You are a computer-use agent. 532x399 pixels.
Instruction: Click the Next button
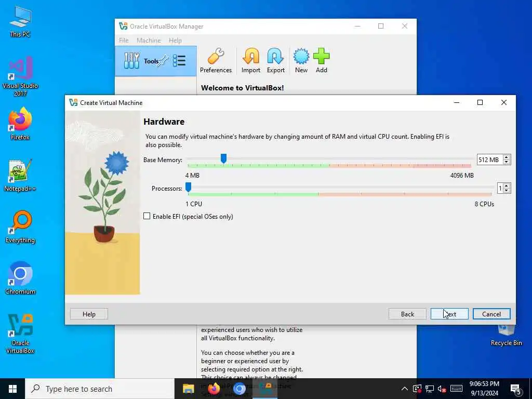click(449, 314)
